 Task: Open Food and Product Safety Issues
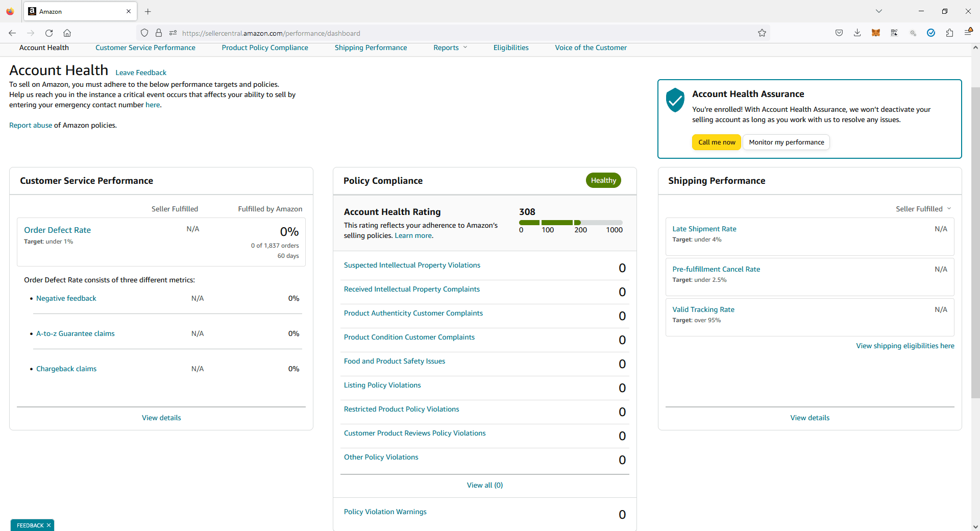395,361
